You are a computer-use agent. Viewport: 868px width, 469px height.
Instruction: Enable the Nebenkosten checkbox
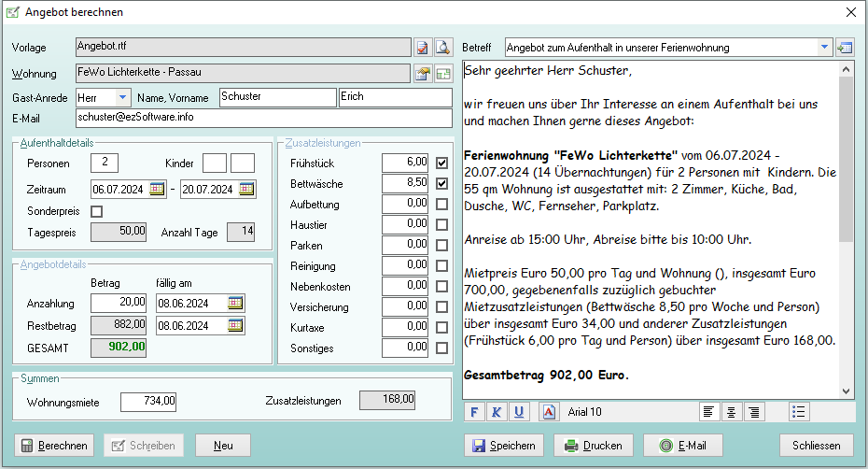pos(441,286)
